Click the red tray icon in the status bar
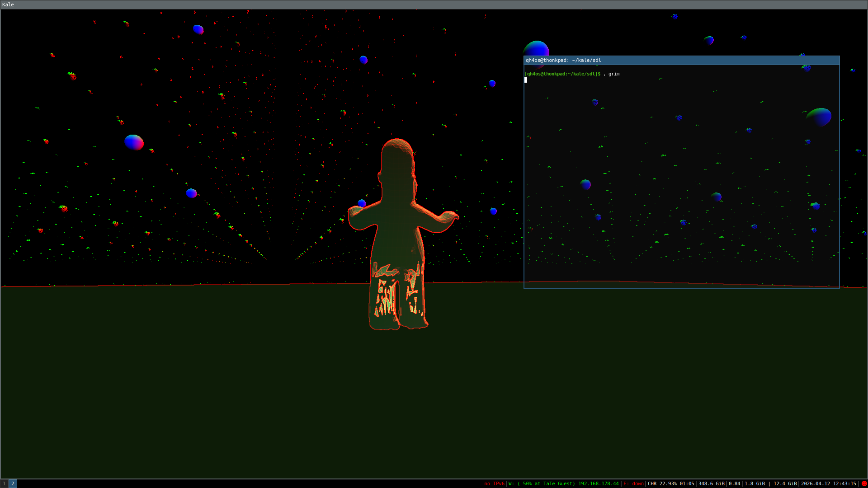Viewport: 868px width, 488px height. pos(864,483)
